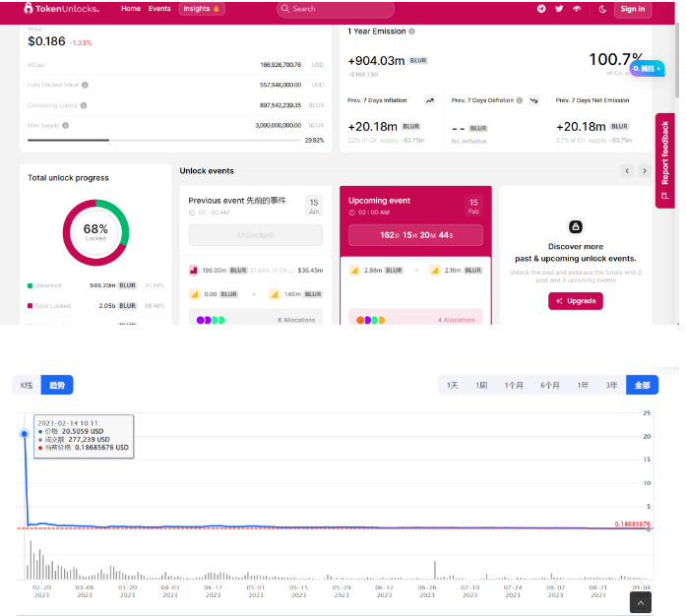This screenshot has width=686, height=616.
Task: Switch to the K线 chart tab
Action: (27, 385)
